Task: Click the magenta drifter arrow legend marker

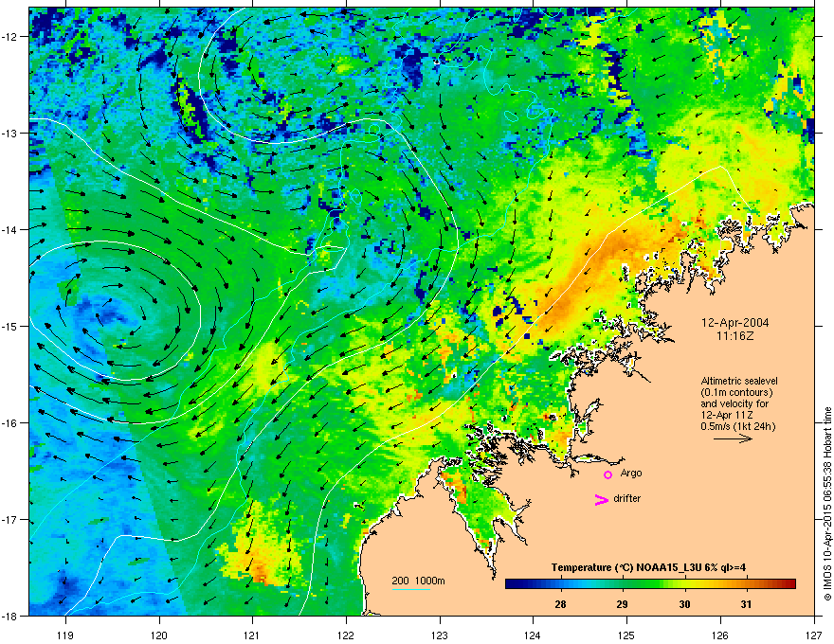Action: point(602,499)
